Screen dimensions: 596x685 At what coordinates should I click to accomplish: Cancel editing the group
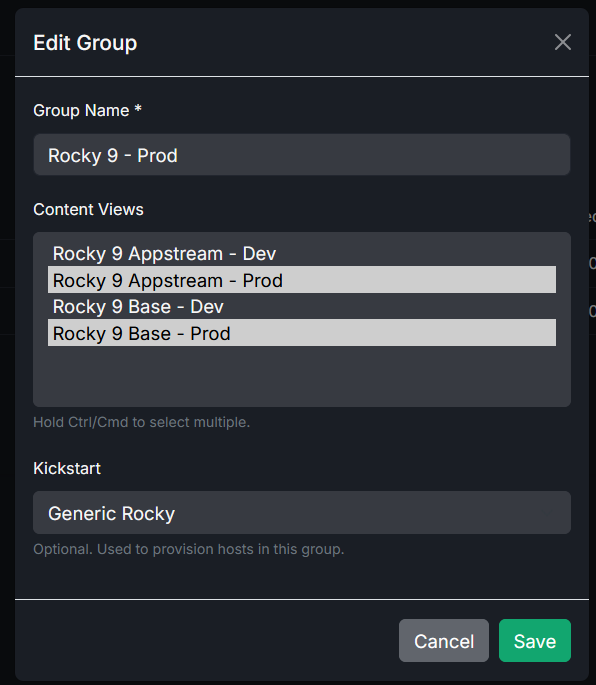pyautogui.click(x=444, y=640)
